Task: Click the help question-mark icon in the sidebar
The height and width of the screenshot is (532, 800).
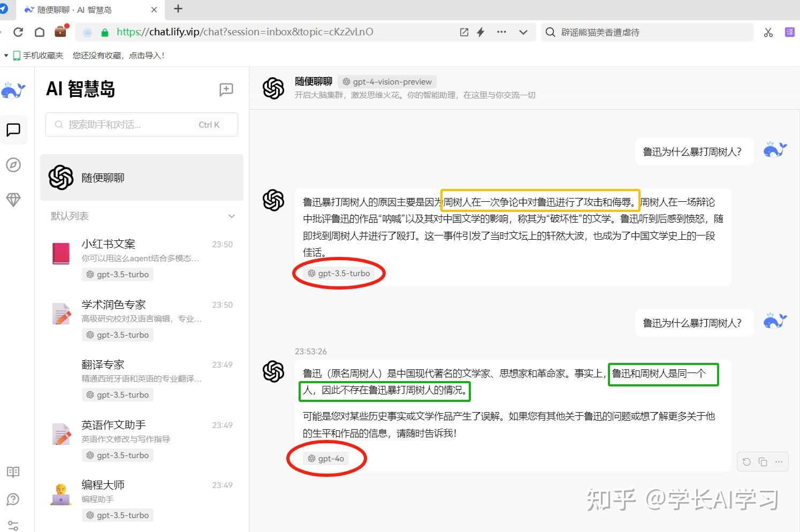Action: tap(13, 499)
